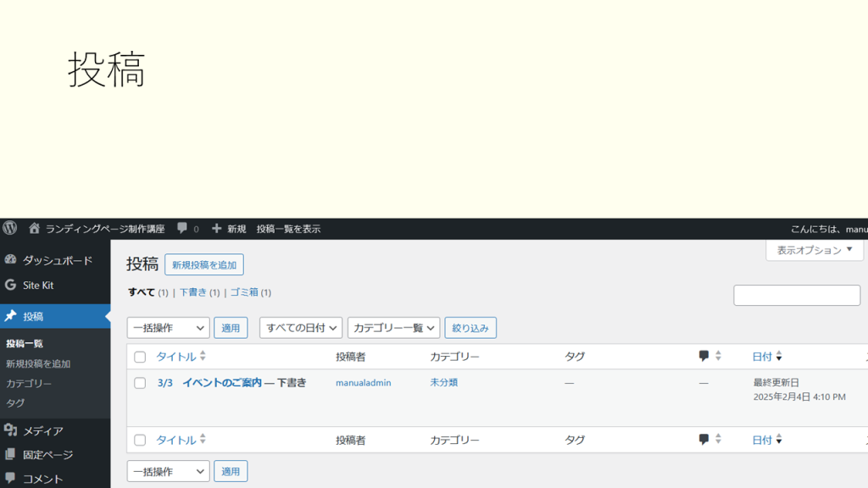Open the カテゴリー一覧 dropdown

pos(393,328)
